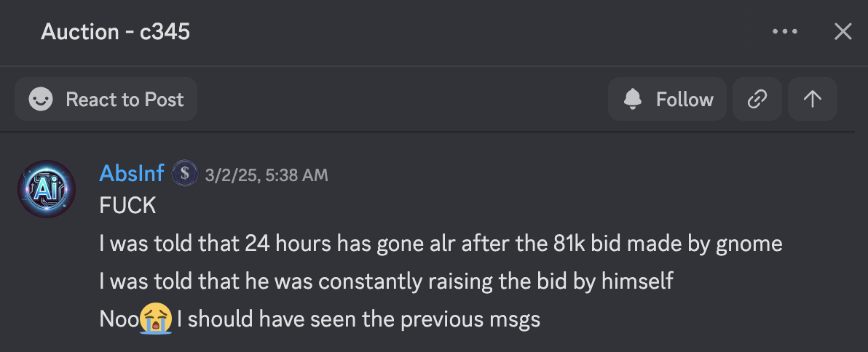Click the dollar role badge beside AbsInf
The image size is (868, 352).
(185, 175)
